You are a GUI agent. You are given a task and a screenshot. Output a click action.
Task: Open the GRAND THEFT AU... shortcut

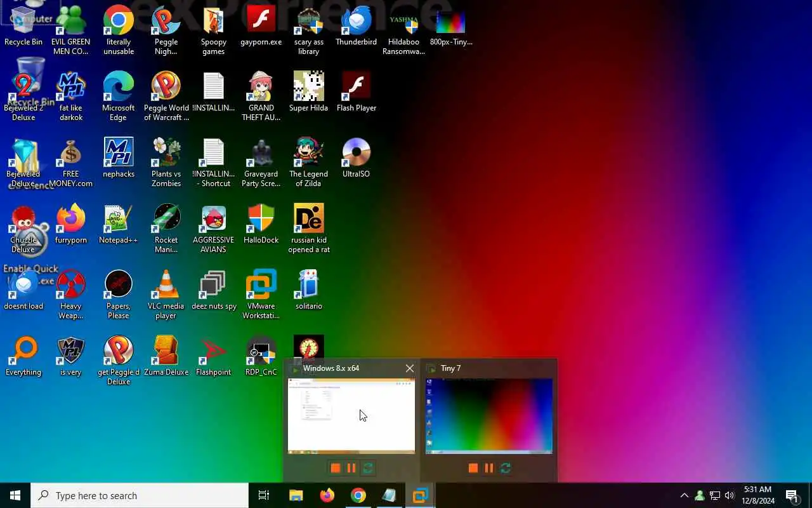261,97
